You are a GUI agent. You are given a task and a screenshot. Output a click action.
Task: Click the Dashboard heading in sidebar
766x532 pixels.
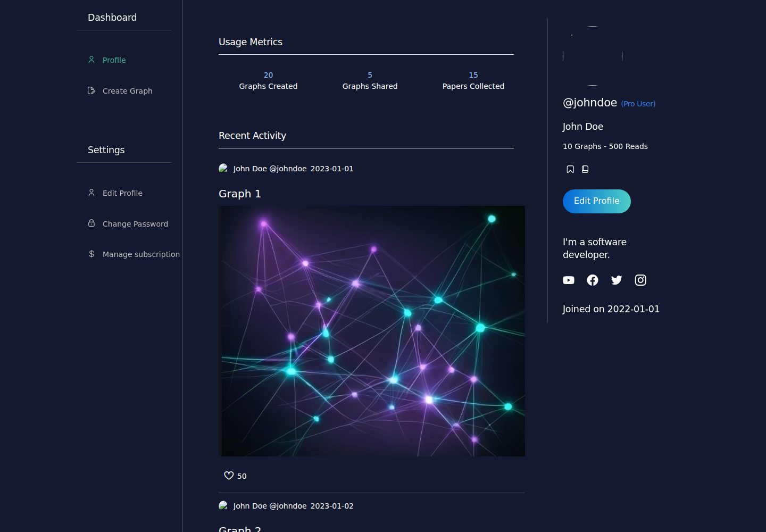tap(112, 18)
